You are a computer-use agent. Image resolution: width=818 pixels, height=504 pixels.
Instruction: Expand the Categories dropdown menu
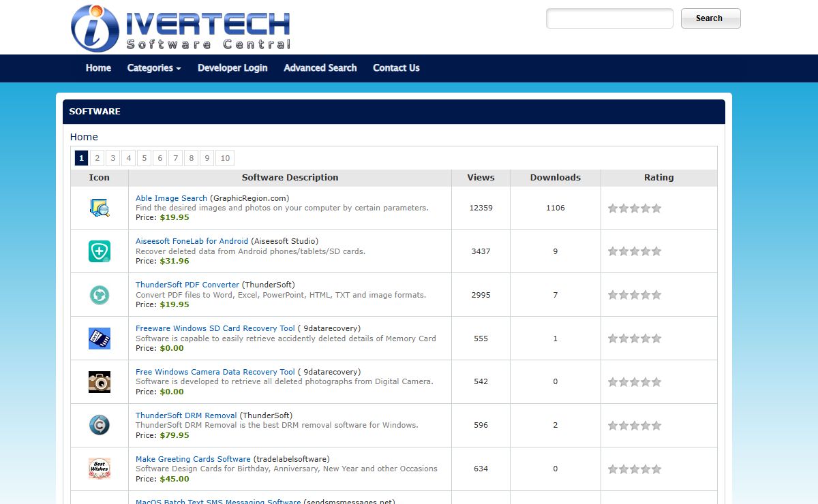pyautogui.click(x=154, y=68)
